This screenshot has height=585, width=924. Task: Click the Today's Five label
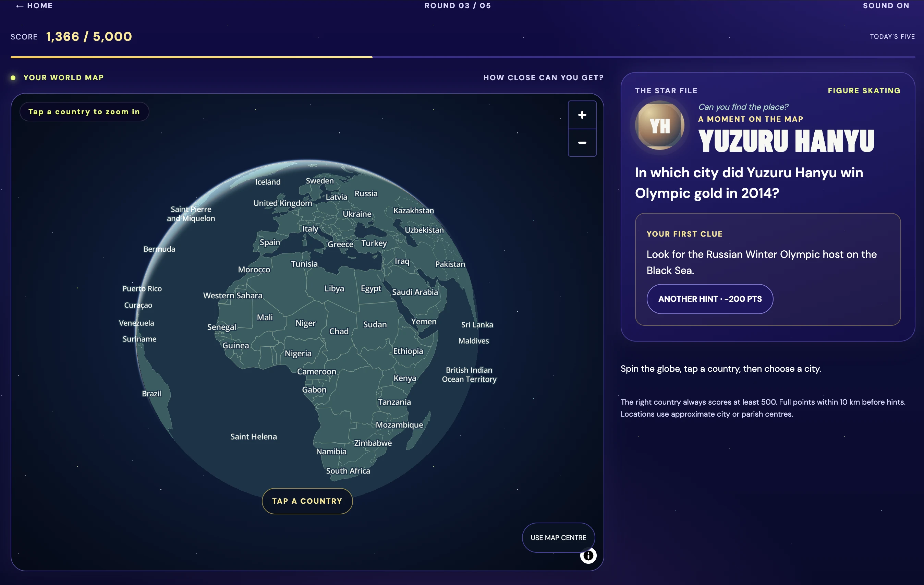pyautogui.click(x=892, y=36)
